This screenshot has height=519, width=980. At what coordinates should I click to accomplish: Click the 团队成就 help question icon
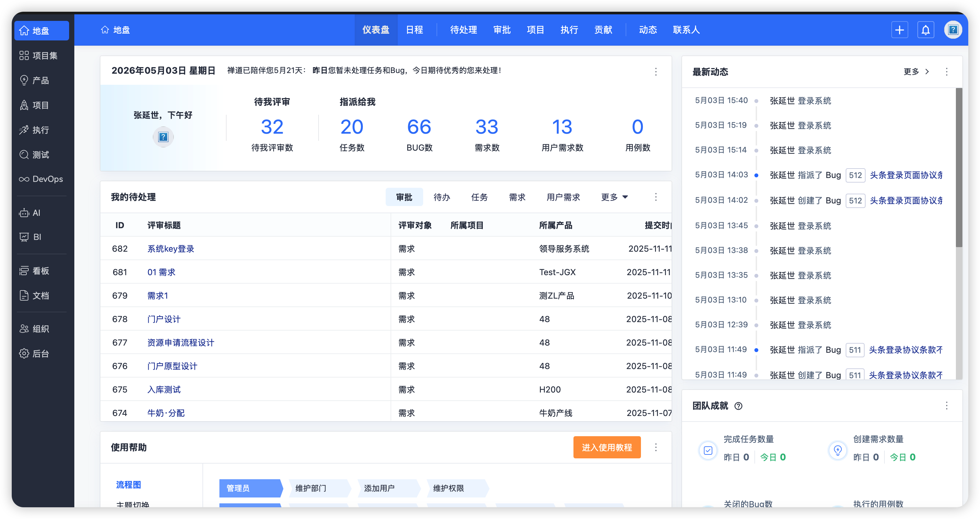coord(738,406)
